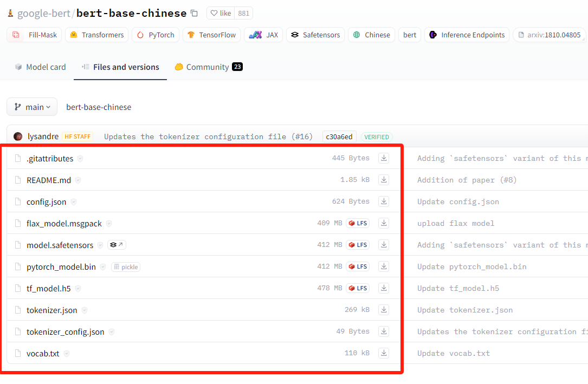The width and height of the screenshot is (588, 384).
Task: Select the Safetensors tag
Action: point(315,35)
